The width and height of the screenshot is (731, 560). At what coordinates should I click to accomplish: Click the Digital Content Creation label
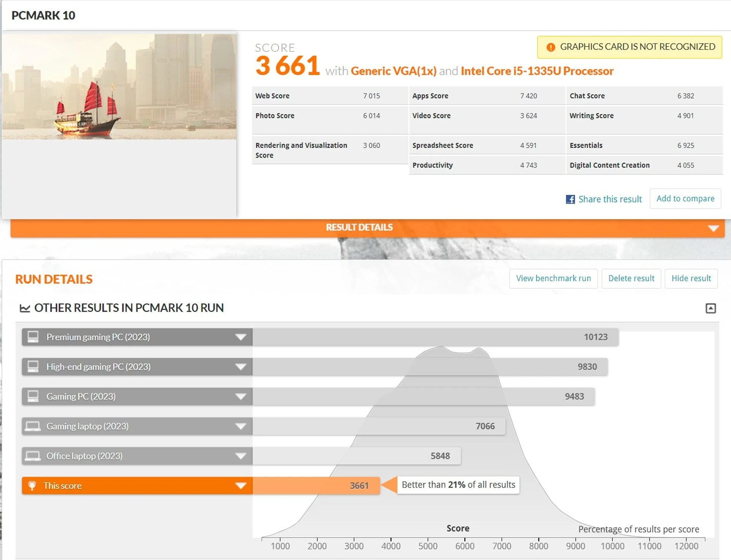(x=610, y=165)
